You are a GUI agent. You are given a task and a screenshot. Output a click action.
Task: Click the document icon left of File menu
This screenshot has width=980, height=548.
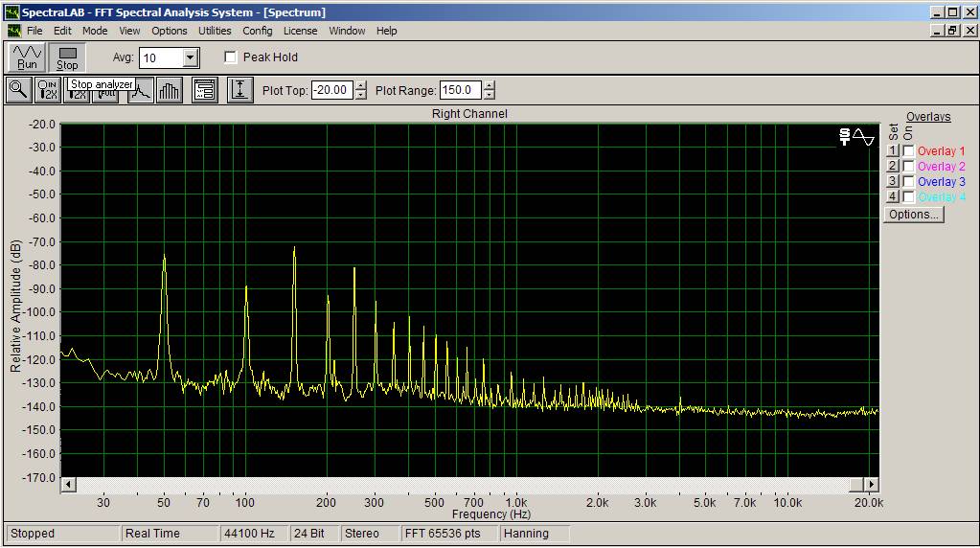(13, 31)
